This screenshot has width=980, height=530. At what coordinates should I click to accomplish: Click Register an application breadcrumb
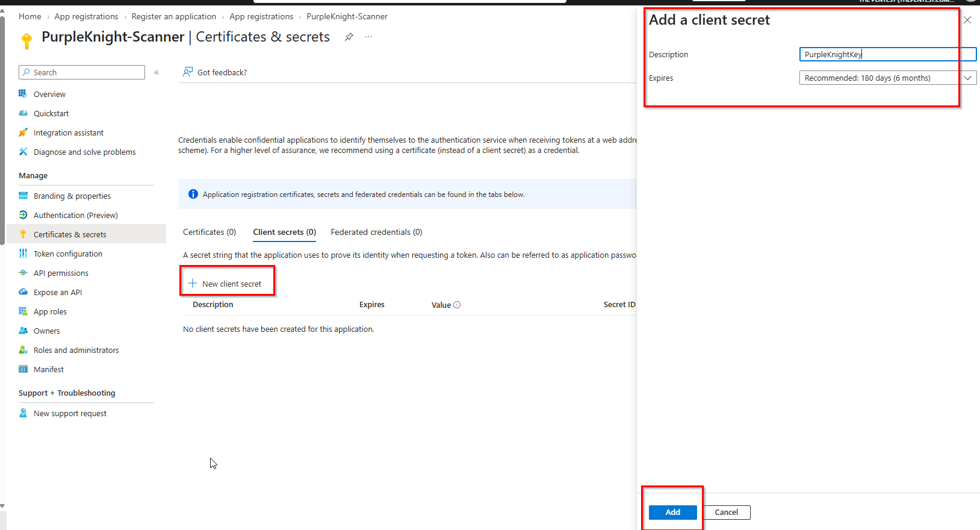click(174, 16)
